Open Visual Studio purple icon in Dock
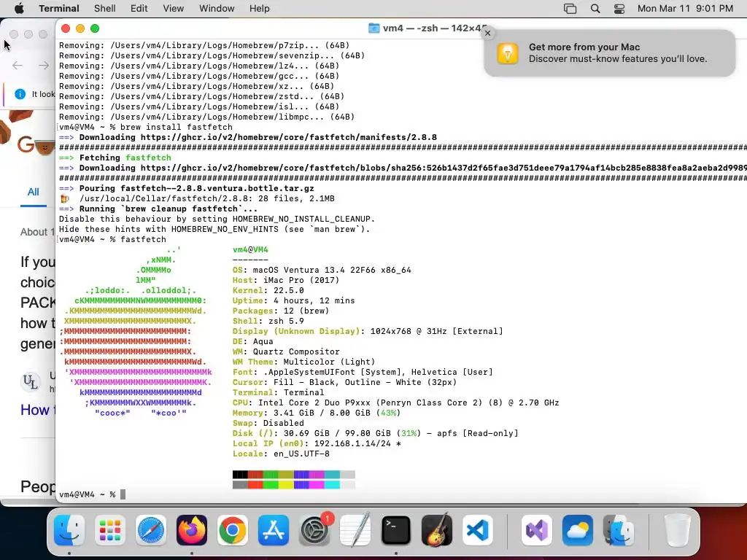 (x=537, y=529)
